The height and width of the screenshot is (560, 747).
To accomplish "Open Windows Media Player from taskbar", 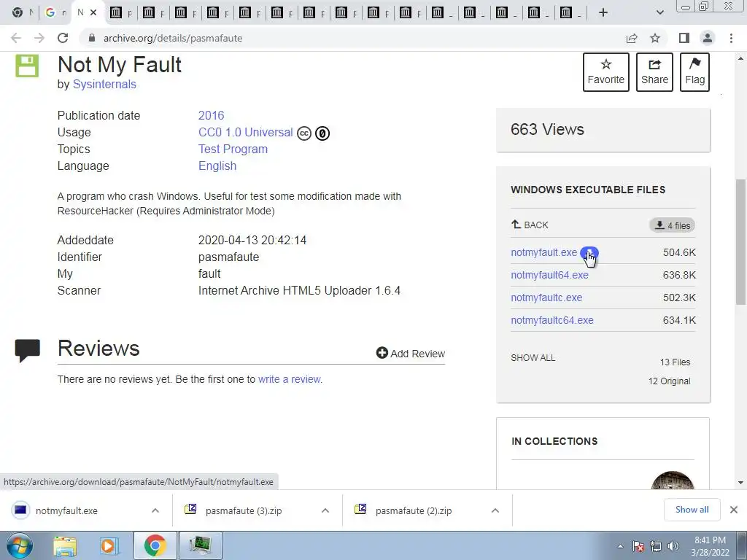I will [x=109, y=545].
